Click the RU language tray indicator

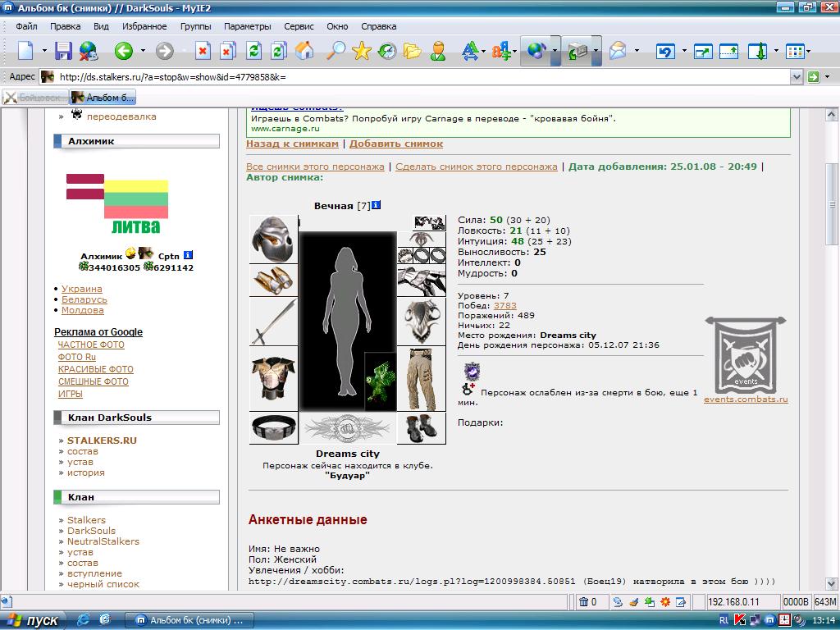(724, 620)
